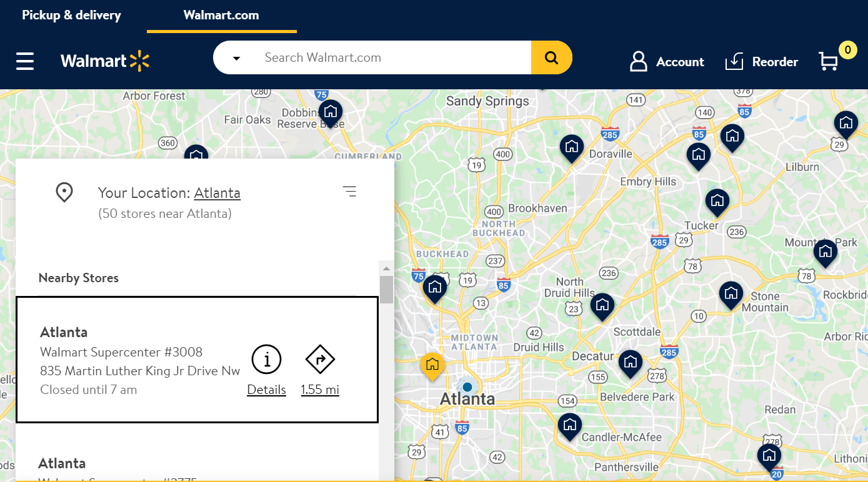Focus the Search Walmart.com input field
Screen dimensions: 868x482
(x=394, y=57)
